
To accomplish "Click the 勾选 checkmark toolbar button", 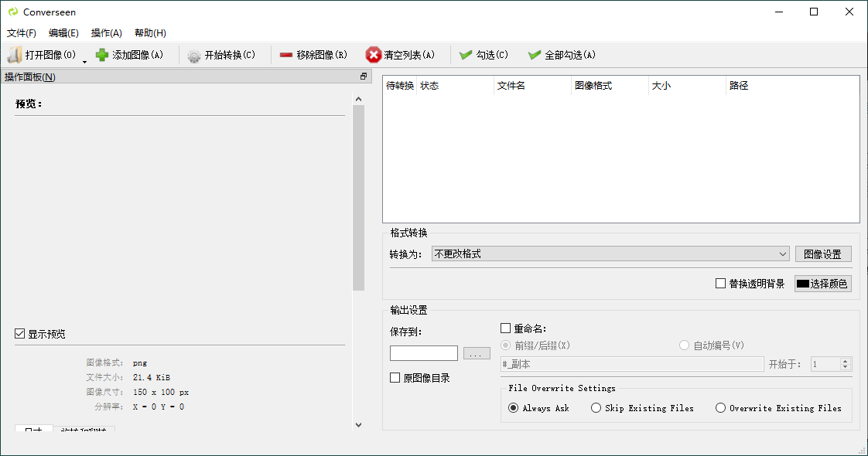I will [484, 55].
